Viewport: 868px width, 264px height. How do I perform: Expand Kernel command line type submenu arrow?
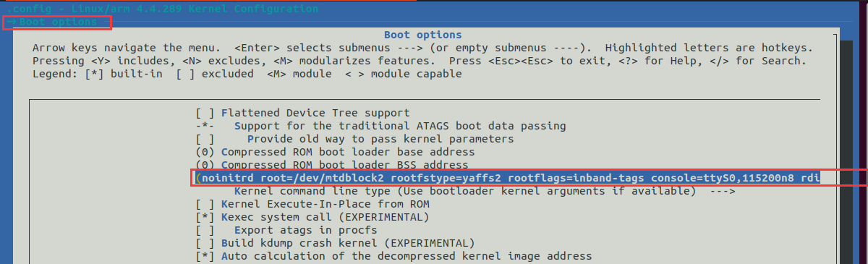[x=726, y=191]
